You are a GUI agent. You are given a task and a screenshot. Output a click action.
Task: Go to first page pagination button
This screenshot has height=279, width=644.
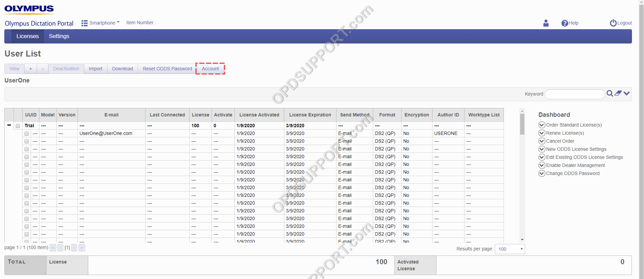(x=53, y=248)
